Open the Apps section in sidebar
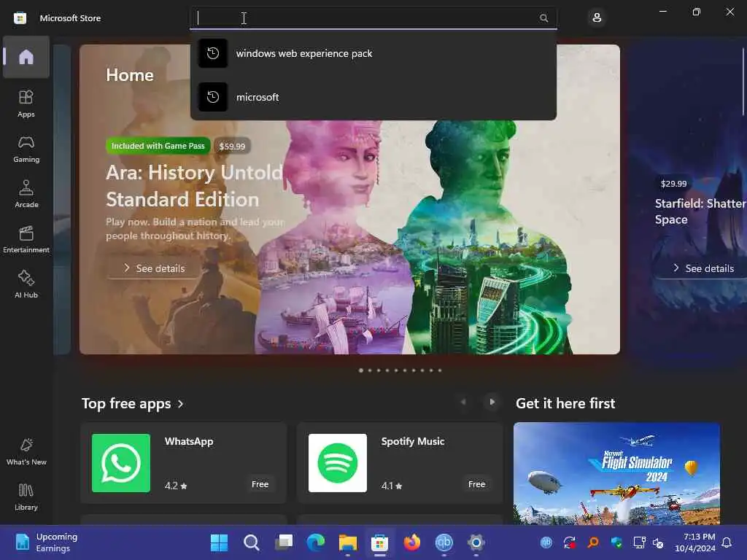 click(x=26, y=104)
